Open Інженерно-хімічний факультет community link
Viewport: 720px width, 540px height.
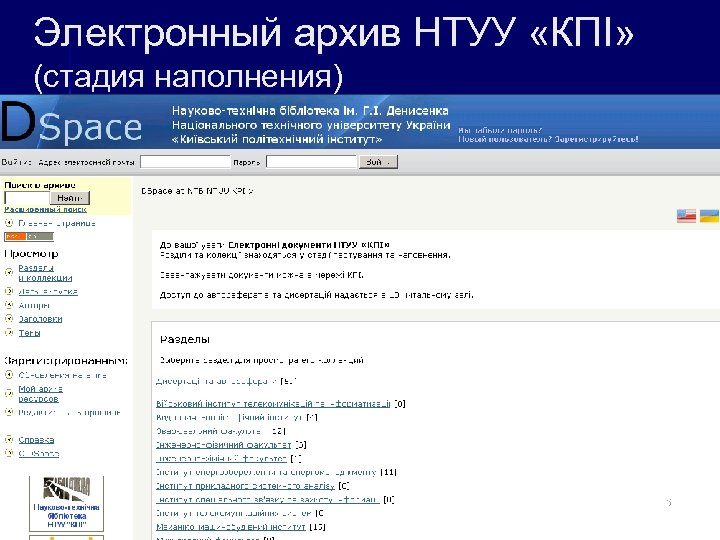coord(221,458)
